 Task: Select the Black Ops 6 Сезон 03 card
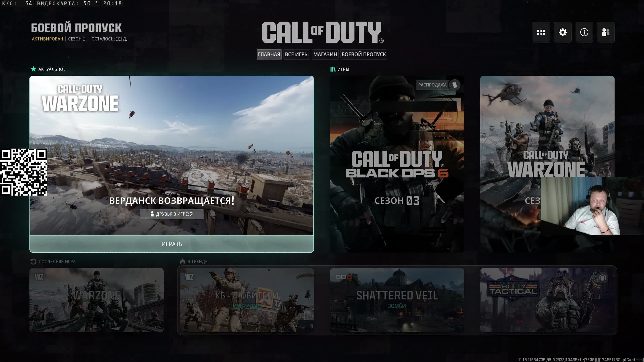(x=397, y=164)
